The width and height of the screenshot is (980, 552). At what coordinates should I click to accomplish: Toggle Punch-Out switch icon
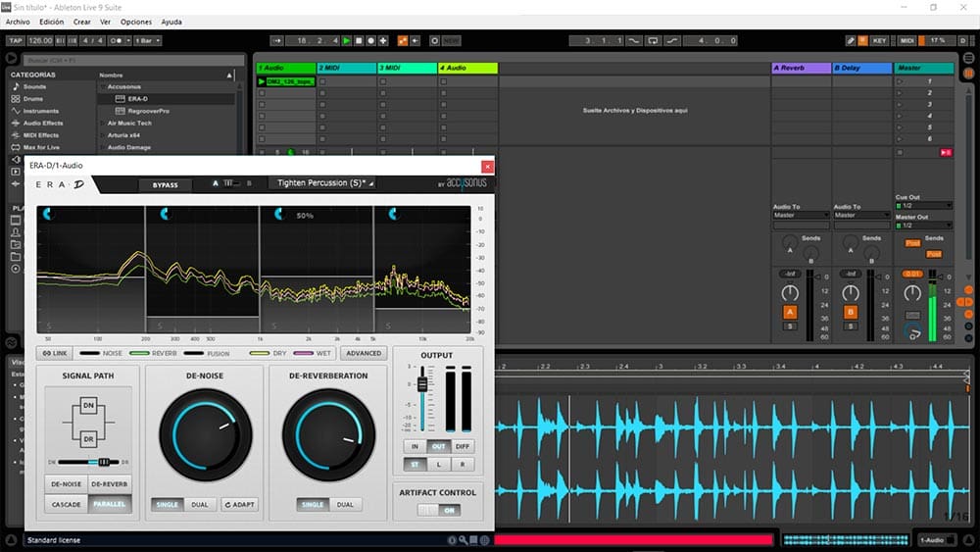[x=672, y=40]
